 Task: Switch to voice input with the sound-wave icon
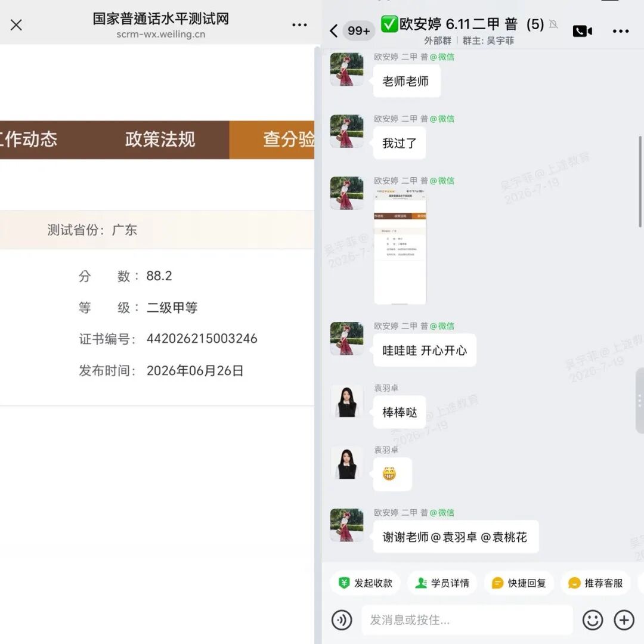[x=342, y=620]
